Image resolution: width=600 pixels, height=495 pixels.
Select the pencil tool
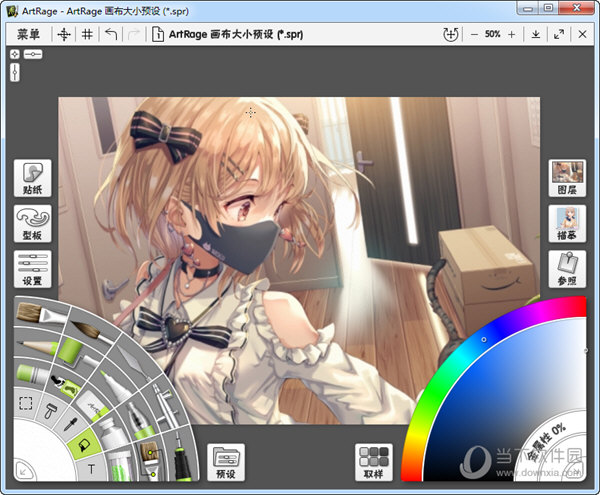tap(36, 347)
